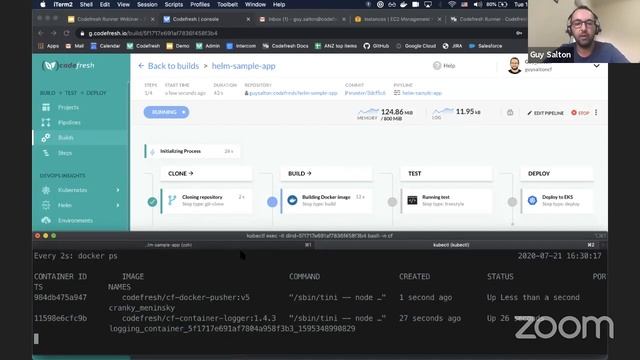
Task: Open the Apps bookmark icon
Action: click(x=41, y=46)
